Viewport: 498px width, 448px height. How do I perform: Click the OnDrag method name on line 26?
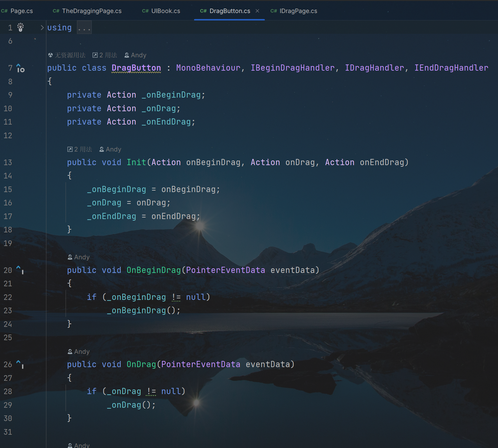141,364
